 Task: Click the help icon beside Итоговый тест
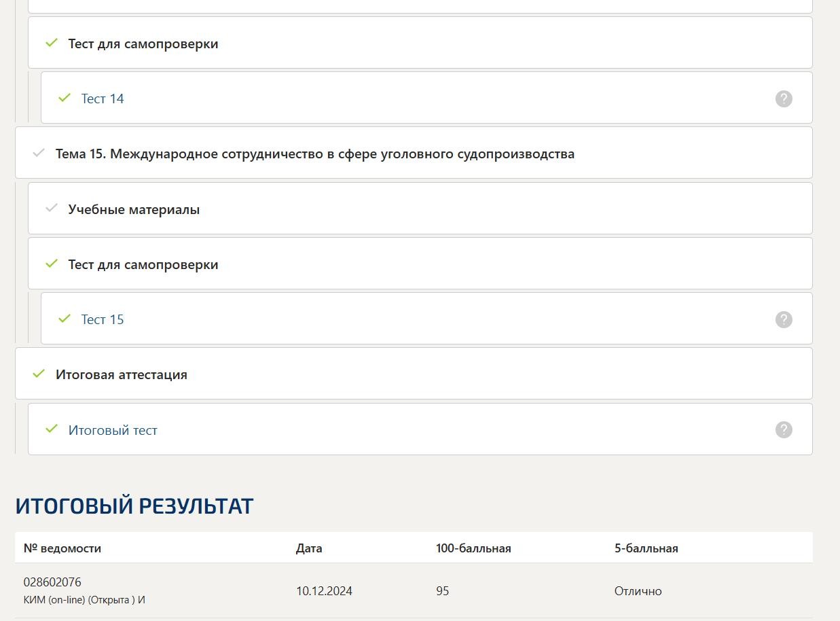(x=784, y=429)
